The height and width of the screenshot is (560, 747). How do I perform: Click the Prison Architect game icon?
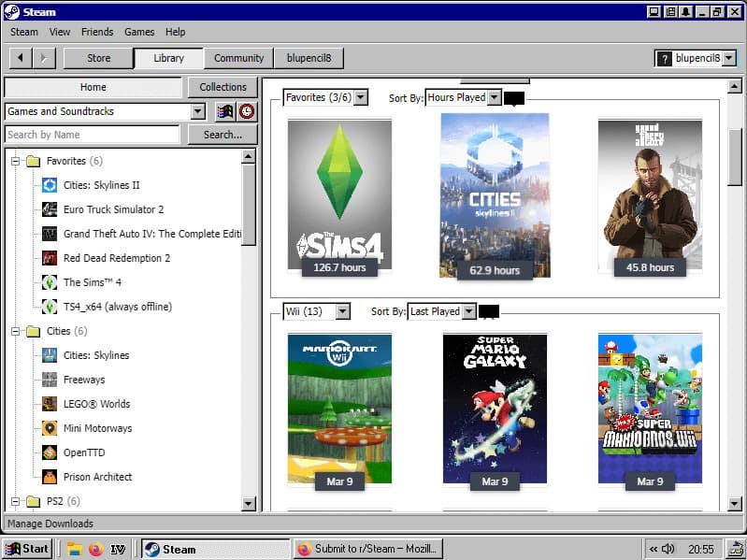49,476
